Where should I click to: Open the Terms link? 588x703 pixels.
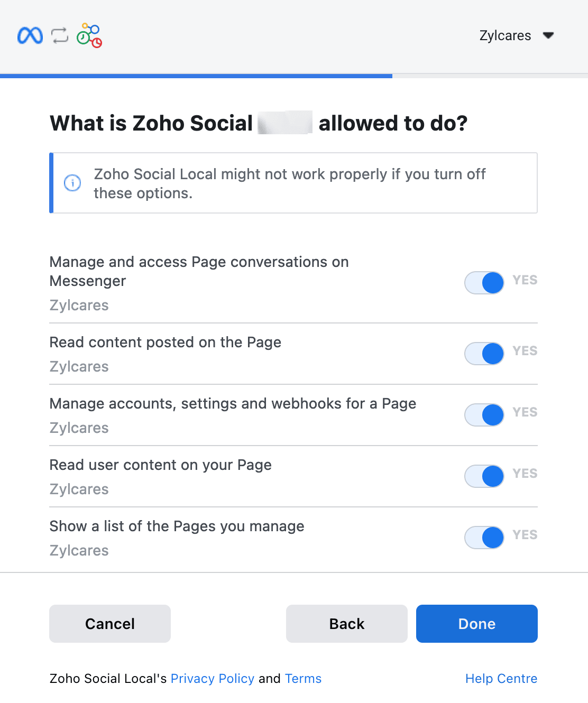pyautogui.click(x=303, y=679)
